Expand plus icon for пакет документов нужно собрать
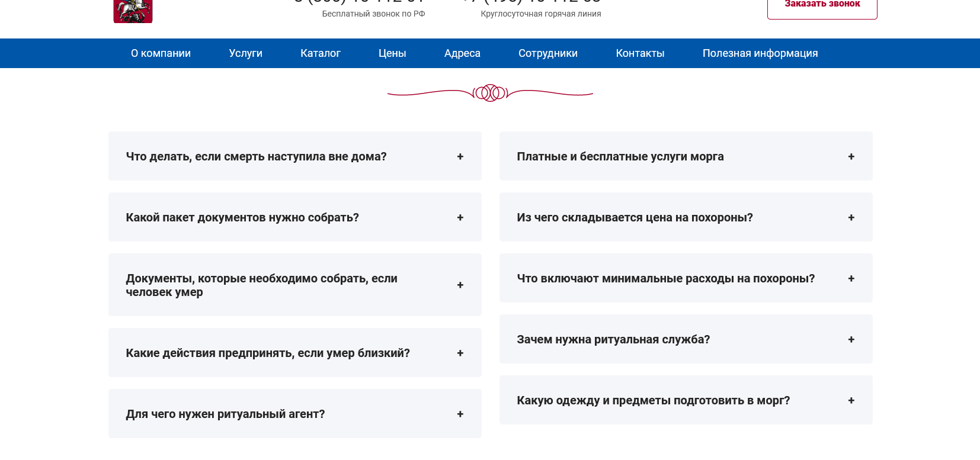 [460, 217]
